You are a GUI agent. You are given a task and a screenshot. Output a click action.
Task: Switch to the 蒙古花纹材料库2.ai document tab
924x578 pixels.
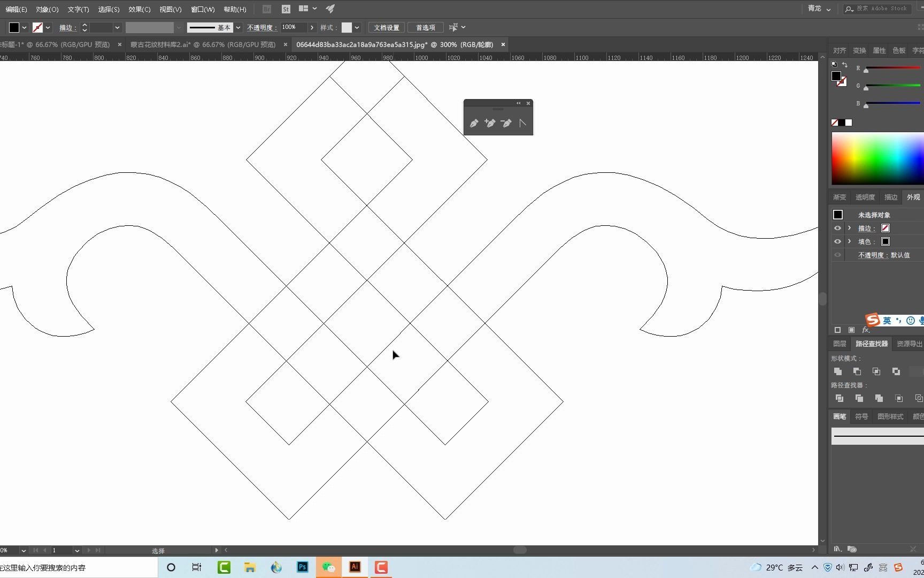[x=203, y=44]
